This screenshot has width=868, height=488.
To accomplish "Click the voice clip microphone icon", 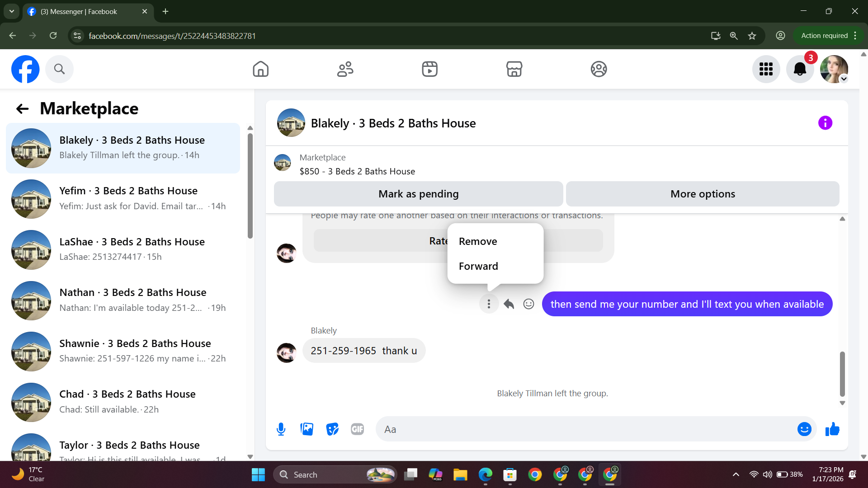I will click(281, 429).
